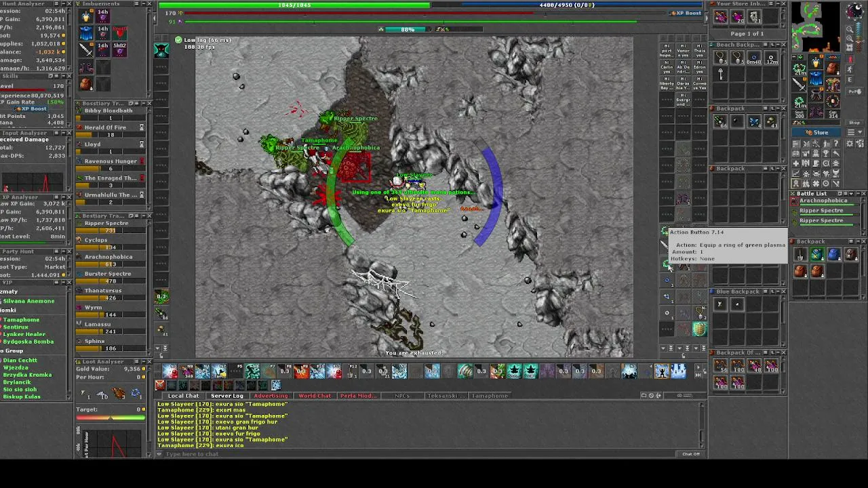Click the gold-highlighted action bar icon
868x488 pixels.
(x=662, y=371)
